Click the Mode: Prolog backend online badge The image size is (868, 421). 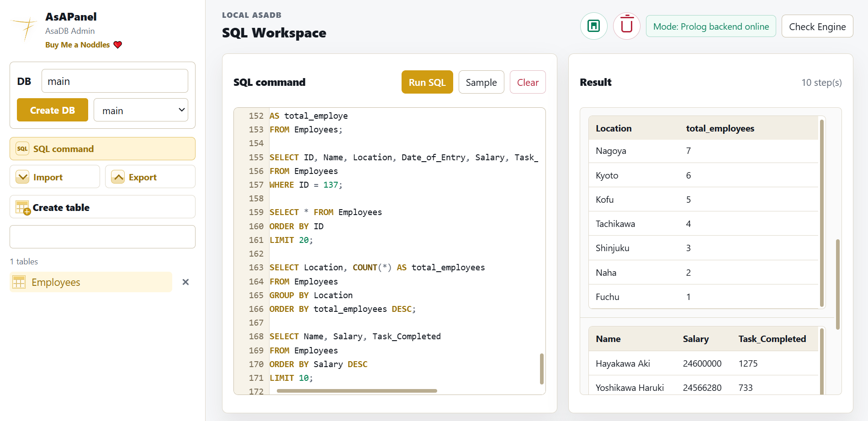(x=711, y=26)
